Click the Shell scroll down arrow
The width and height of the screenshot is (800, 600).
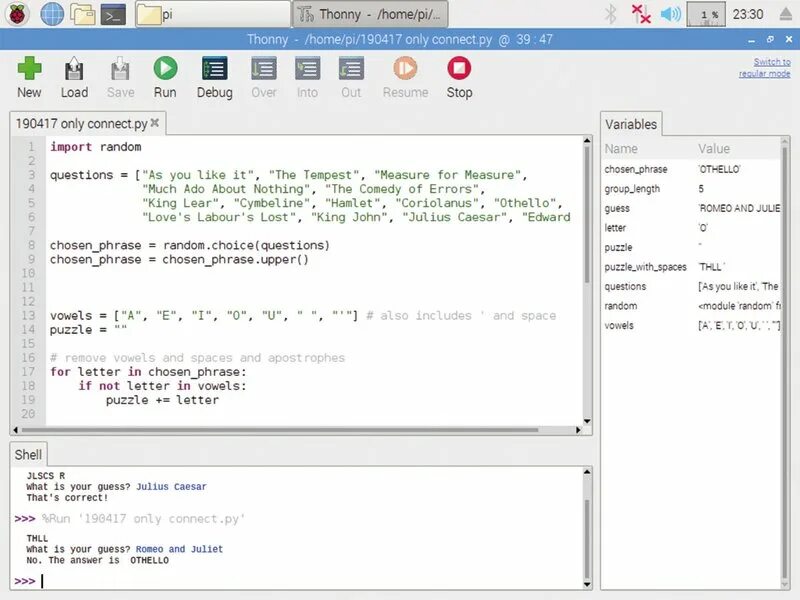[x=587, y=585]
